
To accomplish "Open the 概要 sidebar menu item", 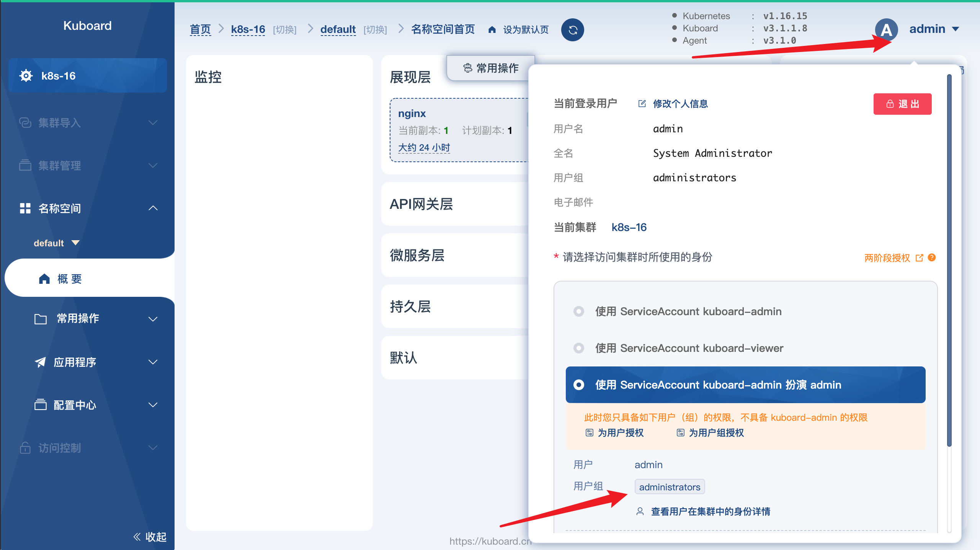I will (90, 278).
